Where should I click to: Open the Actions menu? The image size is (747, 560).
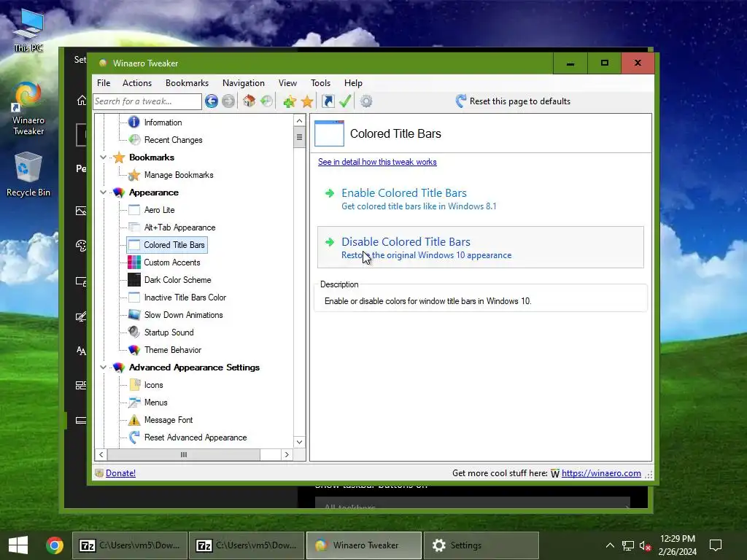pos(136,83)
